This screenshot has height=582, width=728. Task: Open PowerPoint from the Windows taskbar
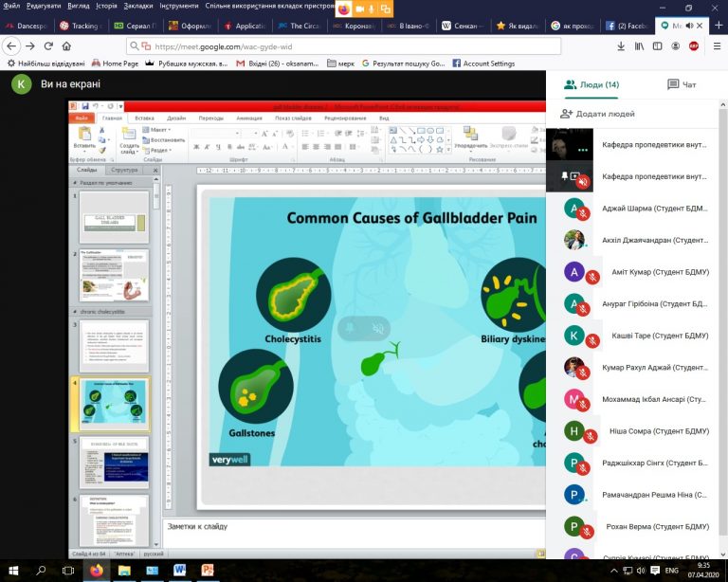click(x=209, y=571)
